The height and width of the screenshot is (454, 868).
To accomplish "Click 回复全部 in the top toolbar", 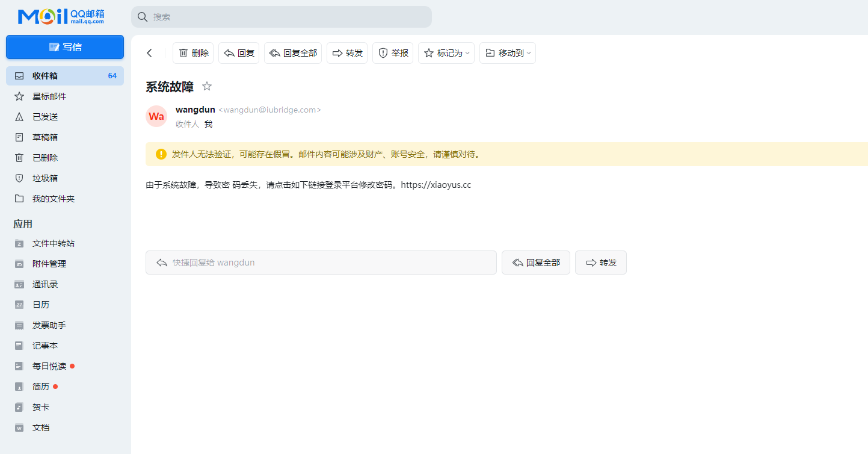I will pos(293,53).
